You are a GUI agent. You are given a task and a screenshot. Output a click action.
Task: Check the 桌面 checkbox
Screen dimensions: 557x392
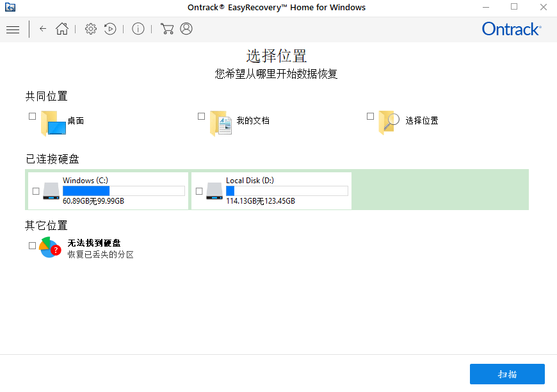tap(32, 116)
